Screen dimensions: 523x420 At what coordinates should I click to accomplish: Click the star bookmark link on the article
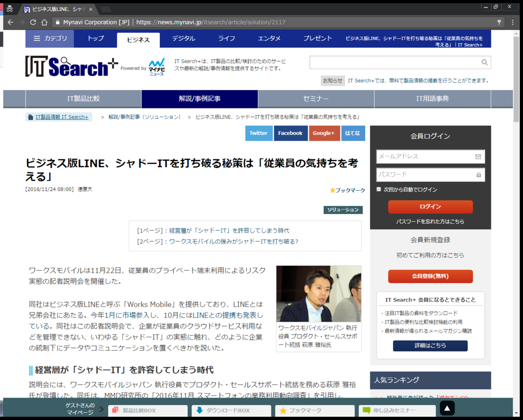click(347, 190)
